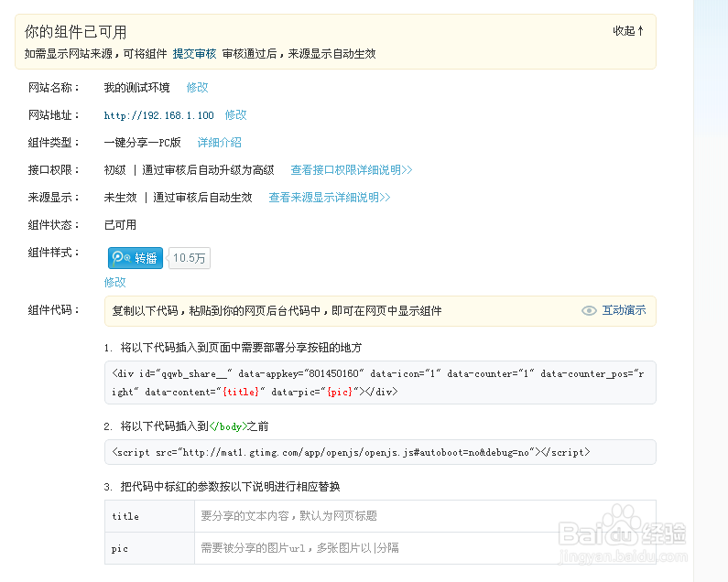The width and height of the screenshot is (728, 582).
Task: Click the 我的测试环境 site name
Action: coord(137,88)
